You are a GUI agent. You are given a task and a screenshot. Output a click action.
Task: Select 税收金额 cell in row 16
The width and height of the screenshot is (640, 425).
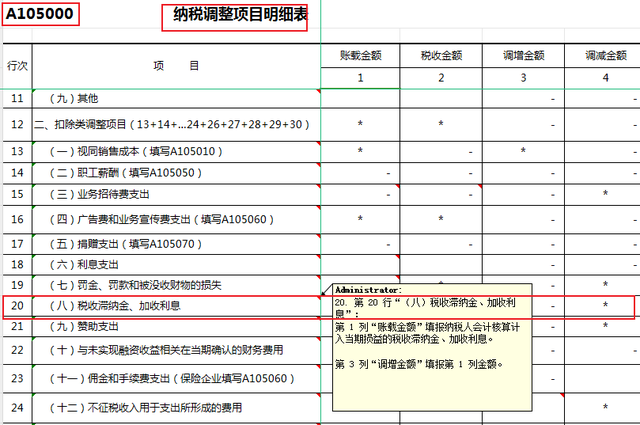[441, 220]
